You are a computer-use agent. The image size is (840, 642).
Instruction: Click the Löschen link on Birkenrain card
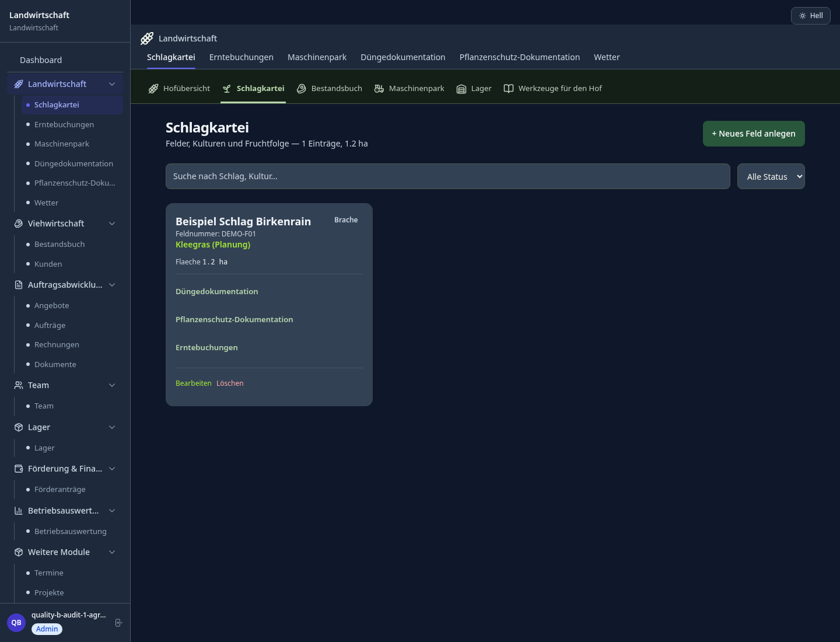(x=230, y=383)
